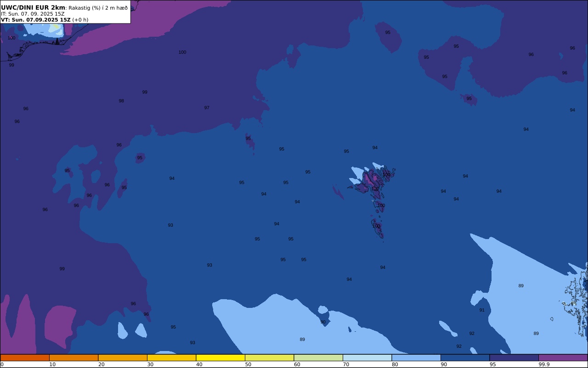Click the dark indigo 95–99.9 legend swatch
Viewport: 588px width, 368px height.
pos(514,357)
